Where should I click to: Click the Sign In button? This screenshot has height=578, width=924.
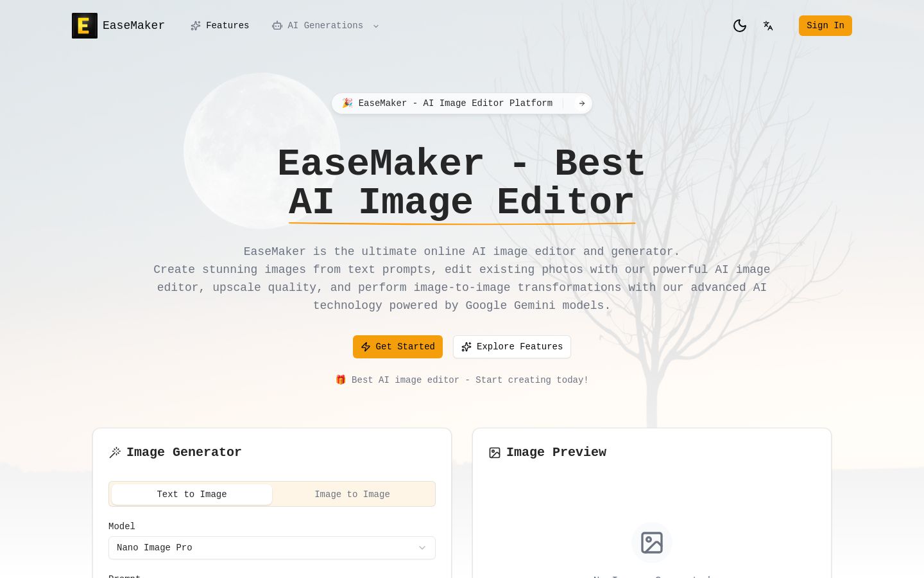tap(825, 26)
